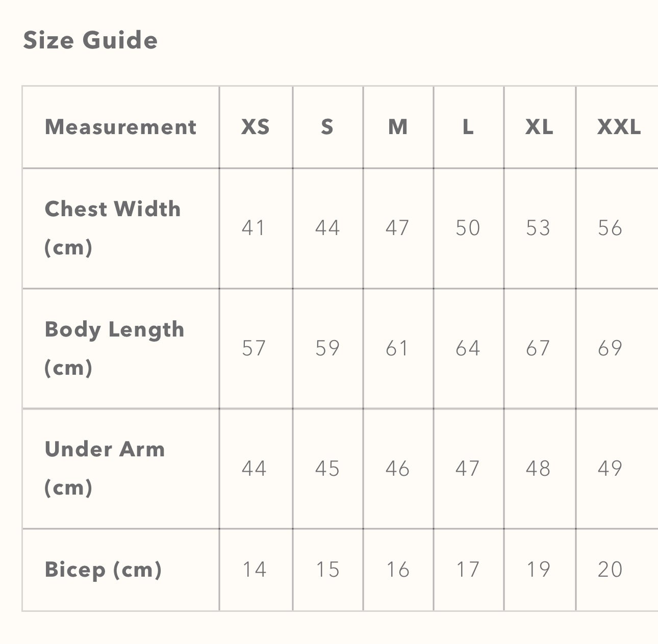Click the XS size column header

(255, 127)
